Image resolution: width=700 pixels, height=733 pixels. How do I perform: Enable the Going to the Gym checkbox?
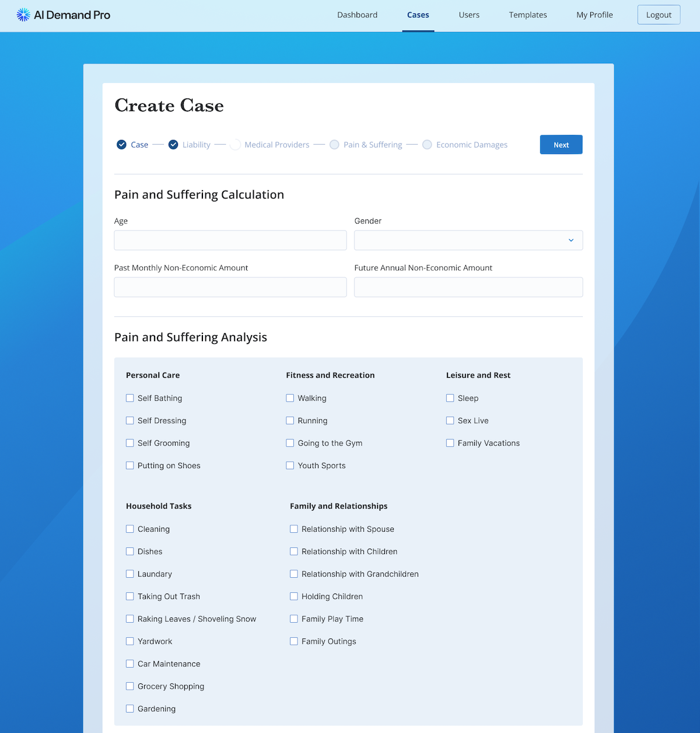(x=290, y=443)
